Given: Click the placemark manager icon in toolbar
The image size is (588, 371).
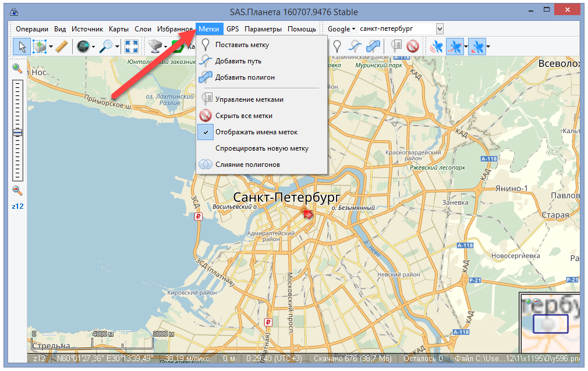Looking at the screenshot, I should (396, 47).
